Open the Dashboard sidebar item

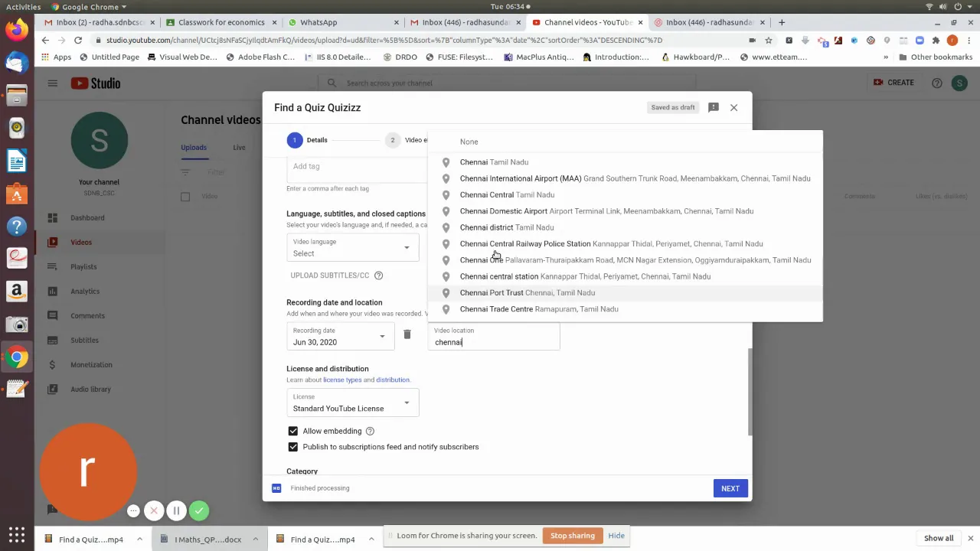tap(87, 217)
